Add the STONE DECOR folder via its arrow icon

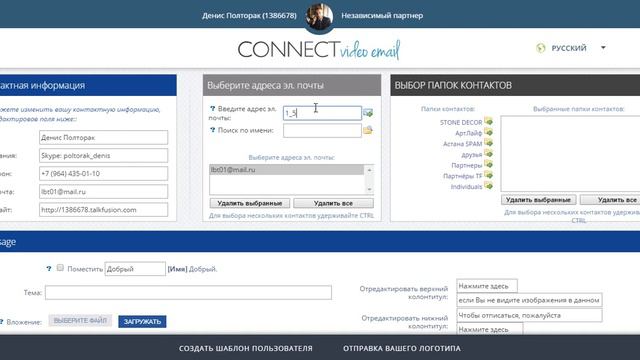click(x=488, y=122)
